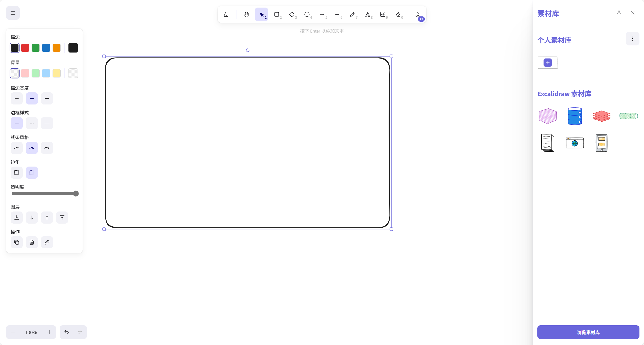Delete the selected element with trash icon
This screenshot has width=644, height=345.
[x=32, y=242]
